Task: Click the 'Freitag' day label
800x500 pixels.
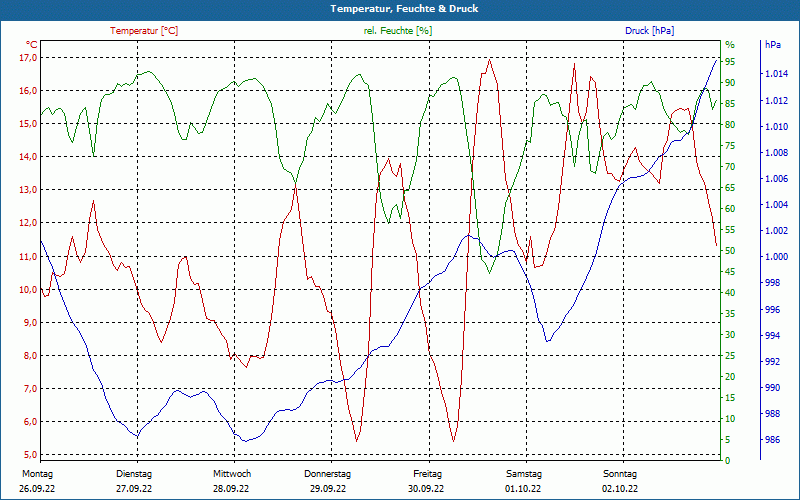Action: (428, 474)
